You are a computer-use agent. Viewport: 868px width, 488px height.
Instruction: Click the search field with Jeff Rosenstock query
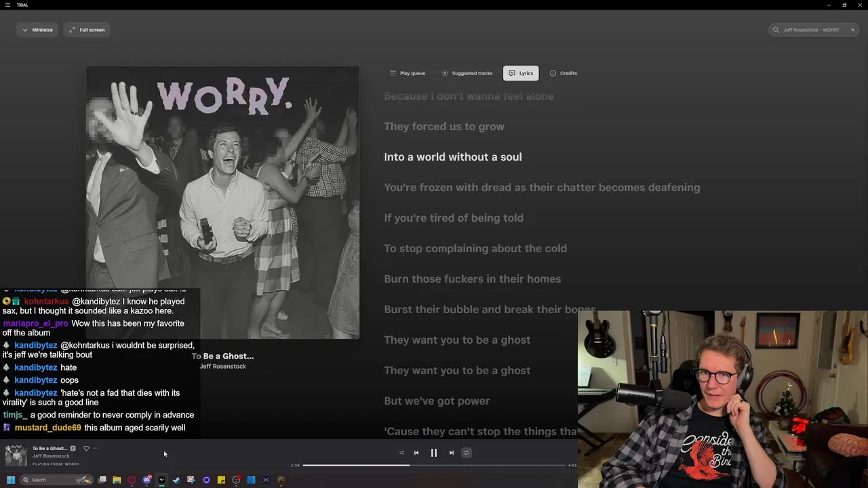[x=812, y=30]
